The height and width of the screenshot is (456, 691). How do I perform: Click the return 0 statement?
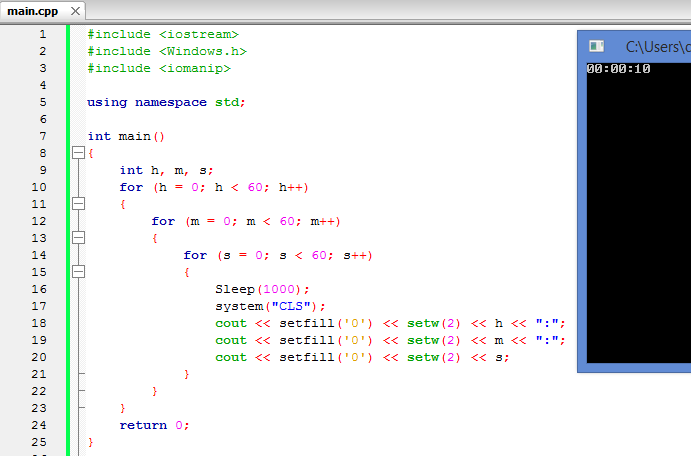point(154,425)
